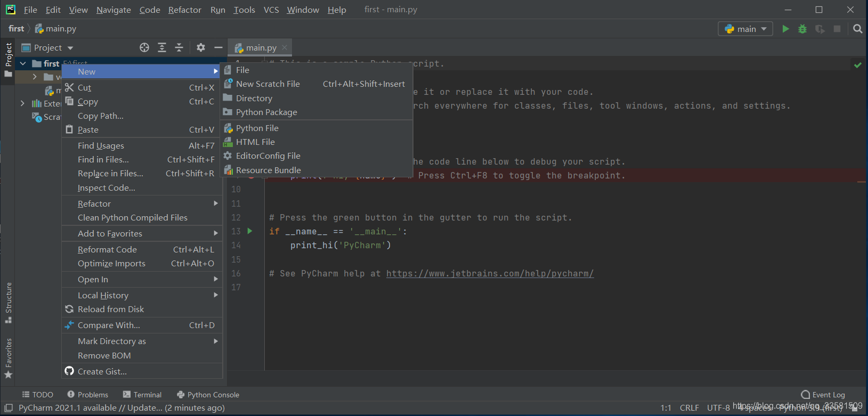Image resolution: width=868 pixels, height=416 pixels.
Task: Open the Favorites side tool window
Action: (8, 358)
